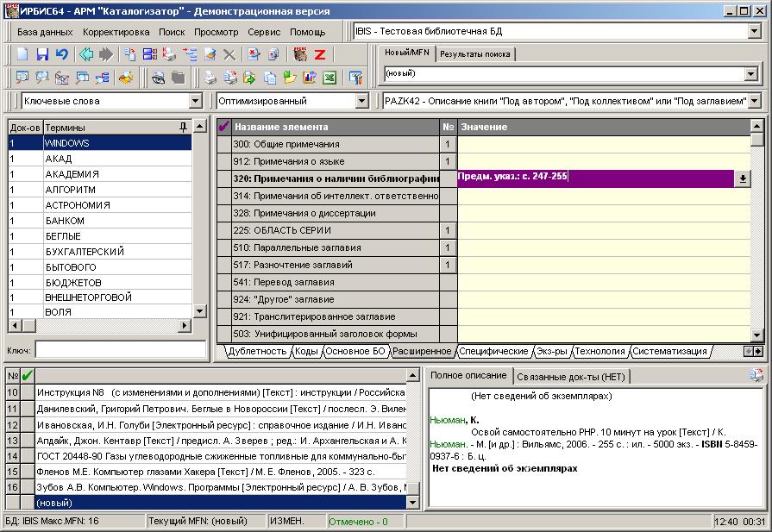Switch to the Основное БО tab

point(355,351)
